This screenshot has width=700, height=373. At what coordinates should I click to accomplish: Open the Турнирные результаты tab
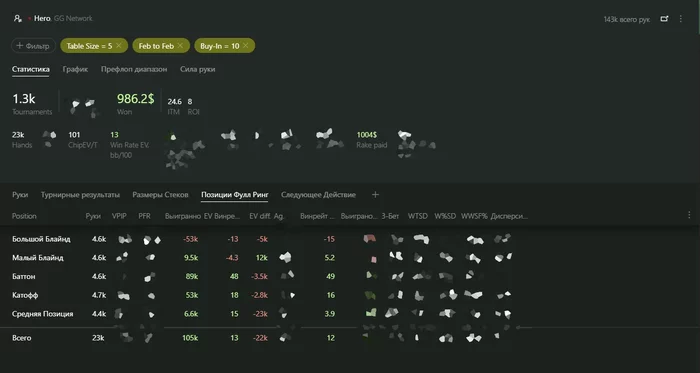(80, 195)
